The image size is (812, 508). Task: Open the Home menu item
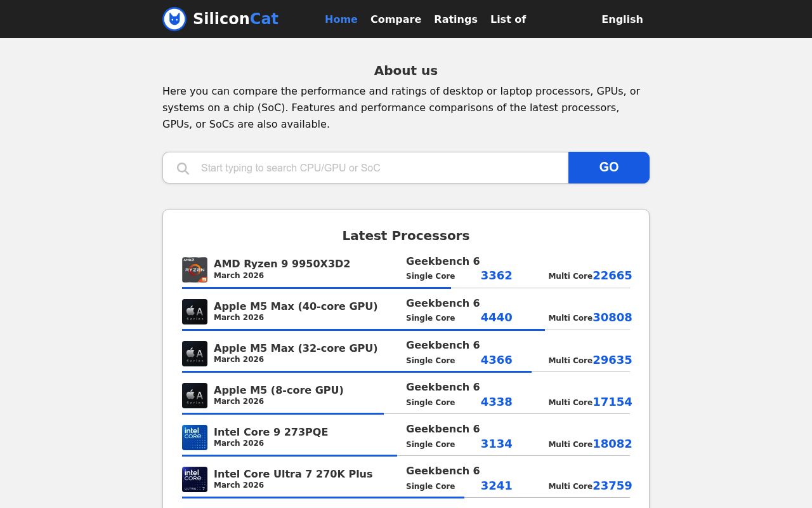(x=341, y=19)
